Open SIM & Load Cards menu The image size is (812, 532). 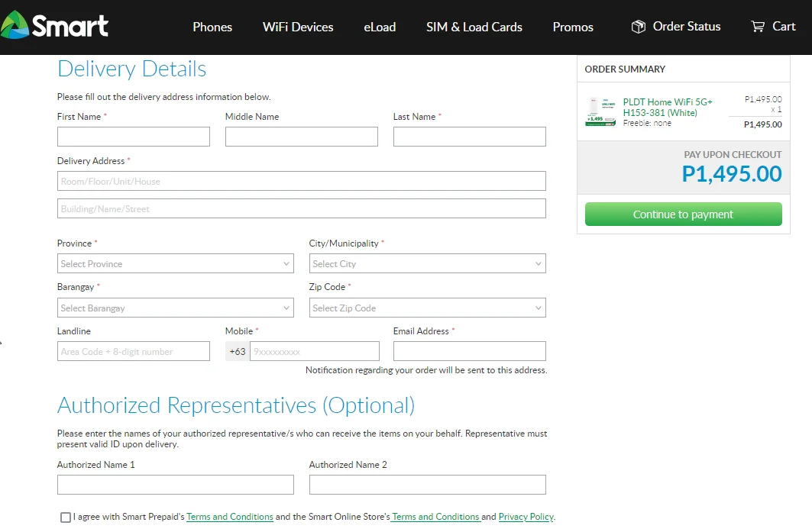pyautogui.click(x=474, y=27)
